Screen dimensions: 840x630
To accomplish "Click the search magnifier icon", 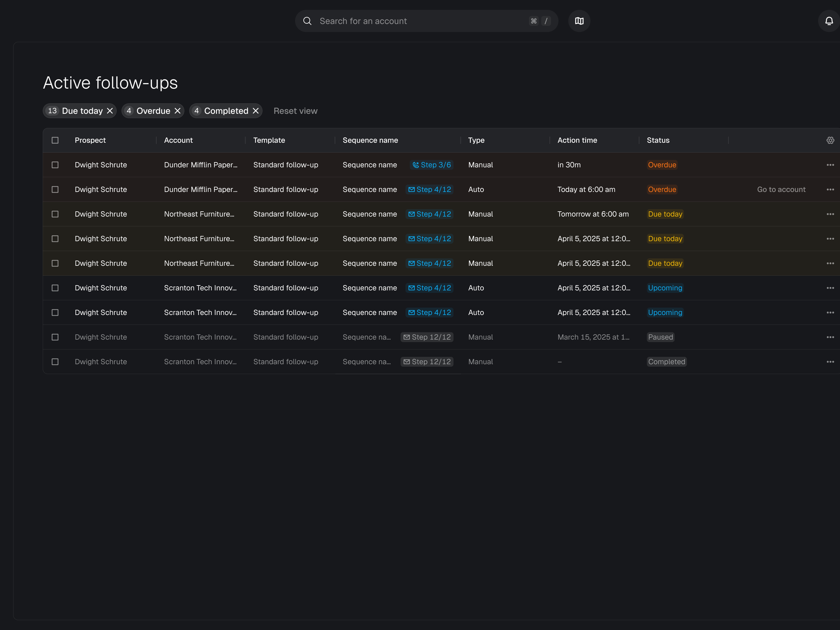I will click(x=307, y=21).
